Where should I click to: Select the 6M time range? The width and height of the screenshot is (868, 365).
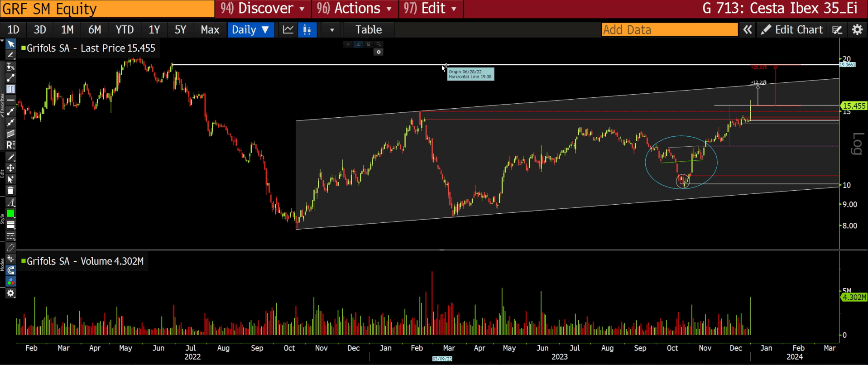[95, 30]
